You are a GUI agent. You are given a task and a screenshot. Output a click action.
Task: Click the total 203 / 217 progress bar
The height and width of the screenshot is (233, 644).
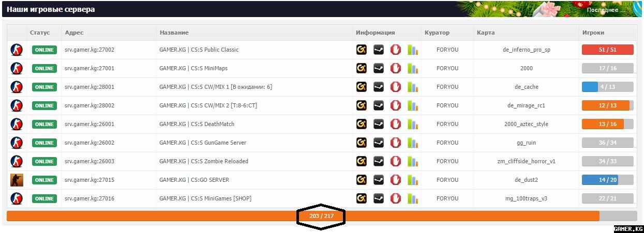coord(322,216)
